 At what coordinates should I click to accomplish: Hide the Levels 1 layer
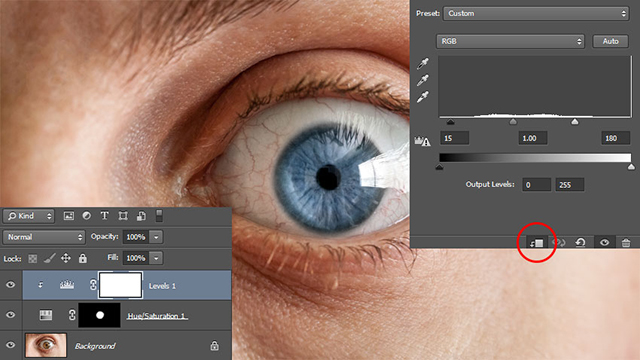(x=11, y=285)
